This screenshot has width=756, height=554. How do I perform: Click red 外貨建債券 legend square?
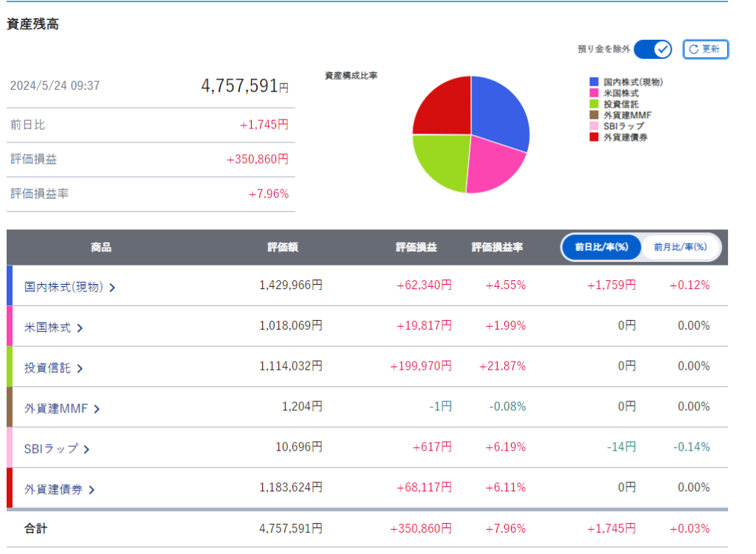(x=594, y=136)
